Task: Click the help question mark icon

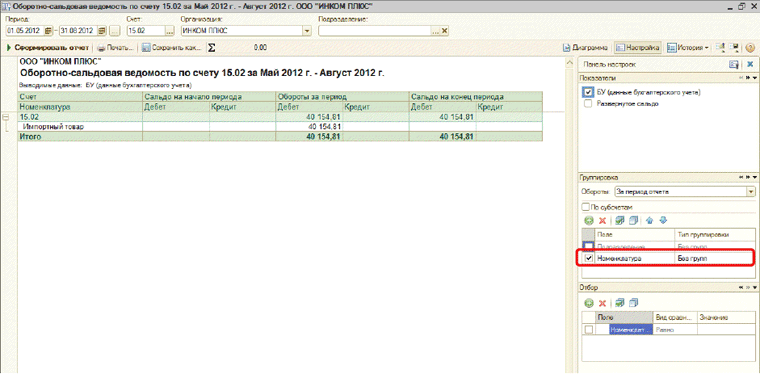Action: 750,48
